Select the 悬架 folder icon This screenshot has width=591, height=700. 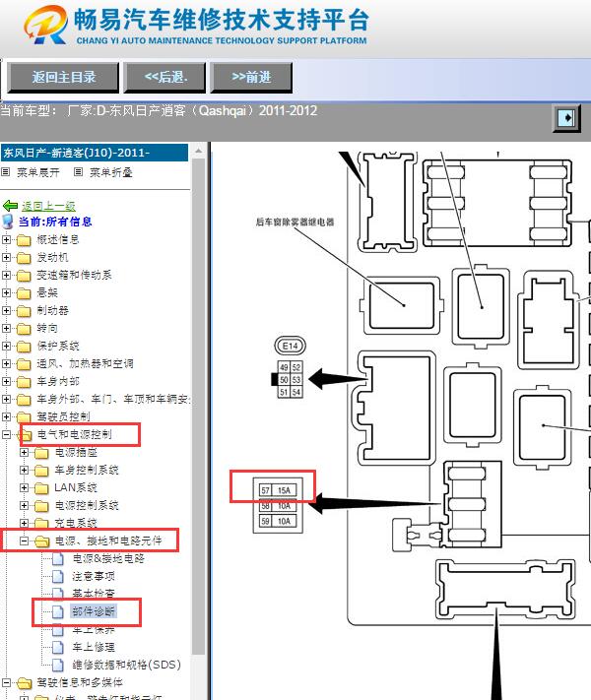pos(24,293)
